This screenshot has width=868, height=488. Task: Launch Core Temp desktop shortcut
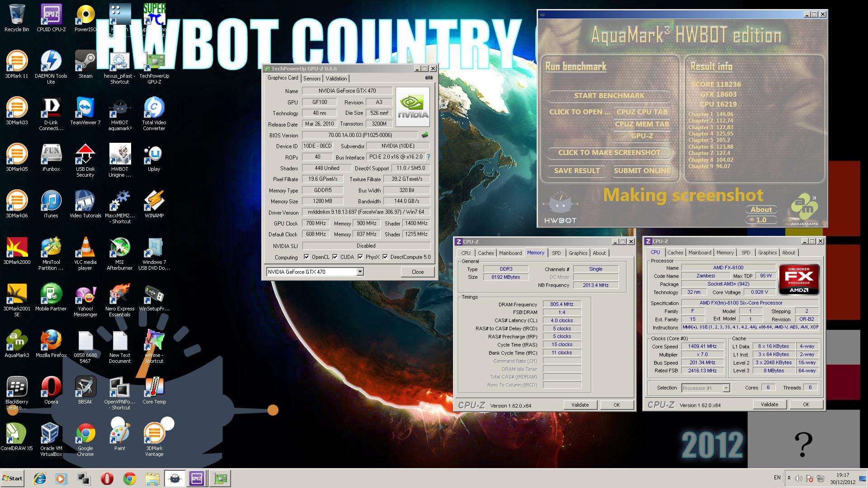pyautogui.click(x=154, y=390)
